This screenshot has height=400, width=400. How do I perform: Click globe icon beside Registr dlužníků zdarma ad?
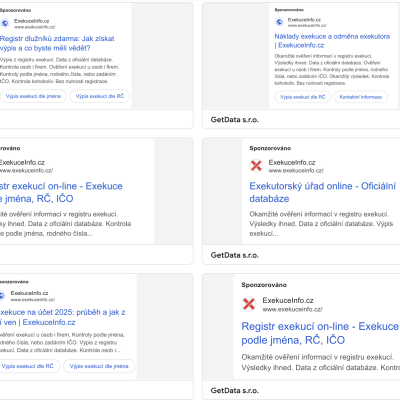point(5,23)
